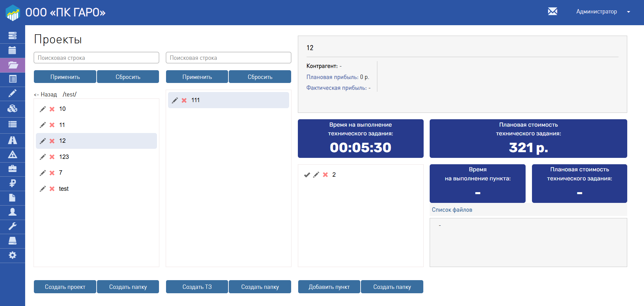The image size is (644, 306).
Task: Open the user profile sidebar section
Action: tap(12, 212)
